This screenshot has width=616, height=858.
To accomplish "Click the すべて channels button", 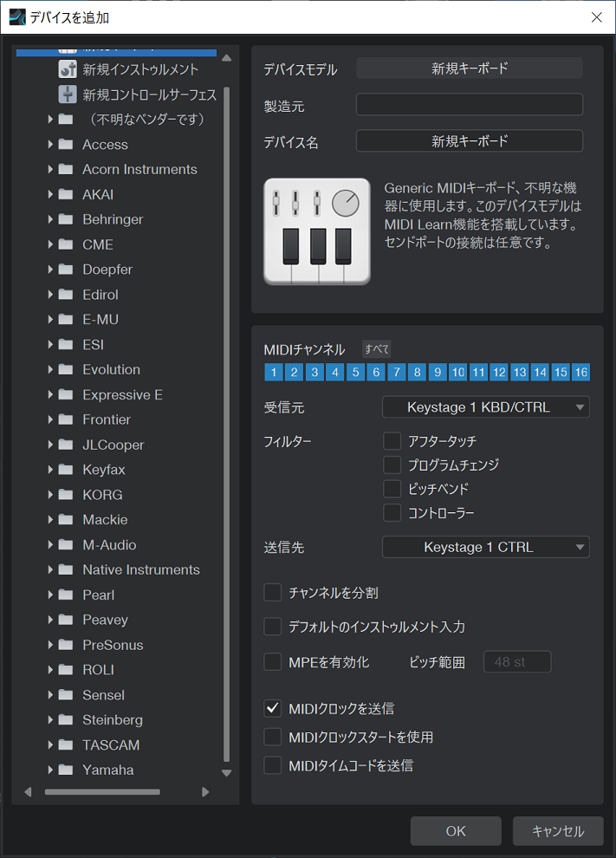I will click(x=377, y=349).
